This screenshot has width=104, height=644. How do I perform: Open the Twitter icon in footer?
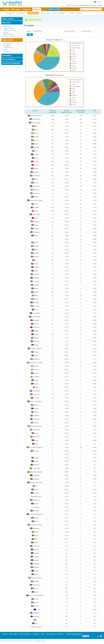(101, 636)
